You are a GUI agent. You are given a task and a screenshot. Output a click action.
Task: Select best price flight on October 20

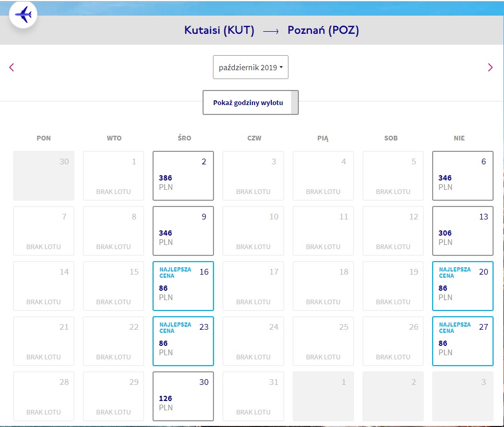462,286
